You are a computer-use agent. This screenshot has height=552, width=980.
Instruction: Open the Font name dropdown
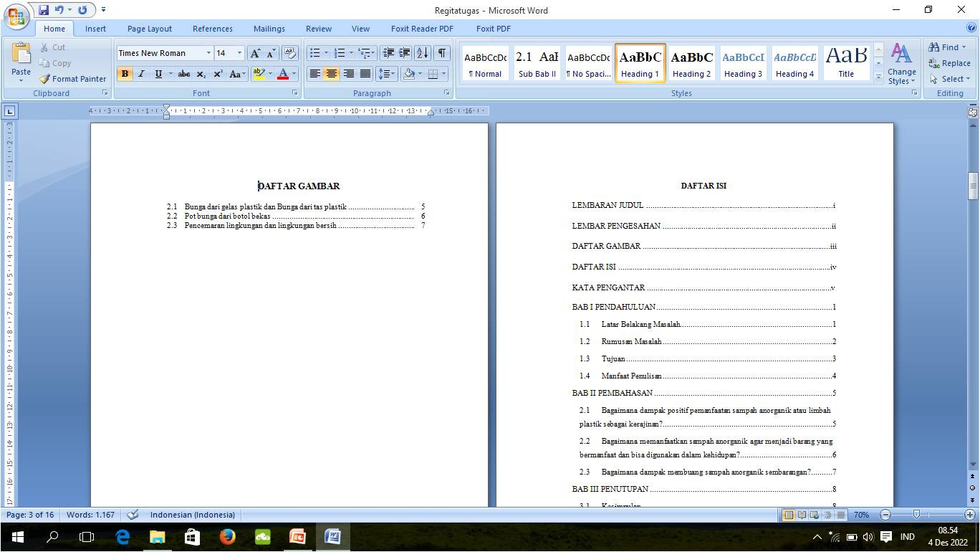pos(208,53)
